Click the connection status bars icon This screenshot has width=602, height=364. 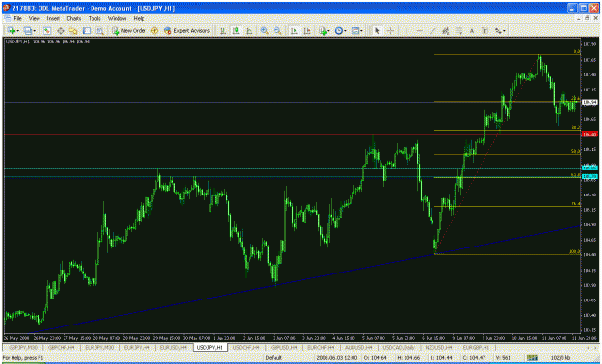(532, 358)
